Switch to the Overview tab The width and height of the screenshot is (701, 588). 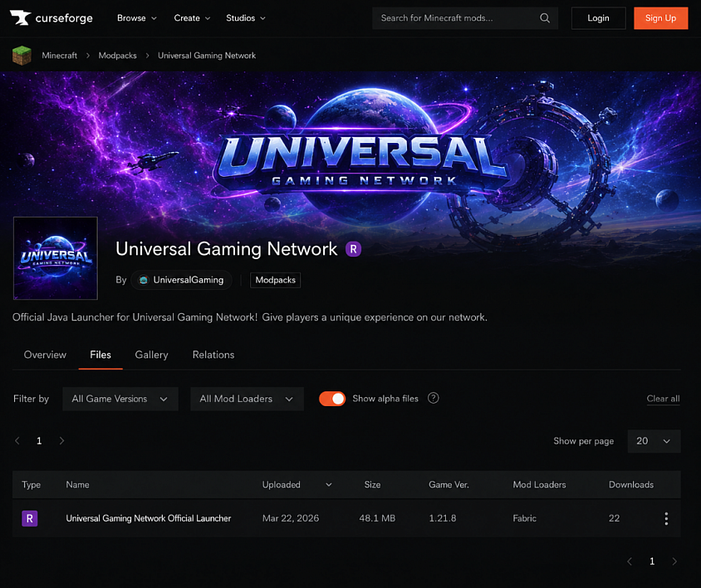tap(45, 355)
